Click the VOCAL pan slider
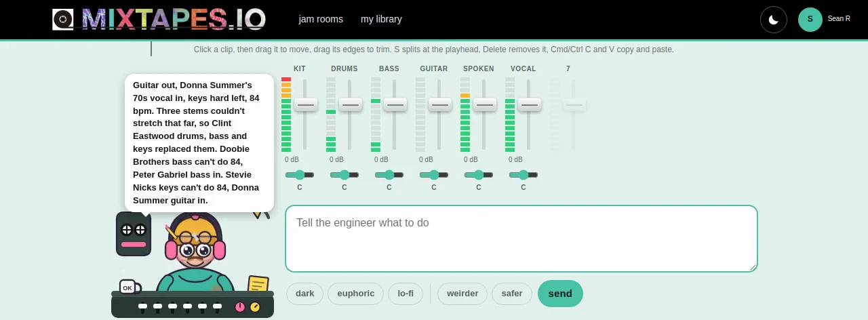 [x=524, y=175]
